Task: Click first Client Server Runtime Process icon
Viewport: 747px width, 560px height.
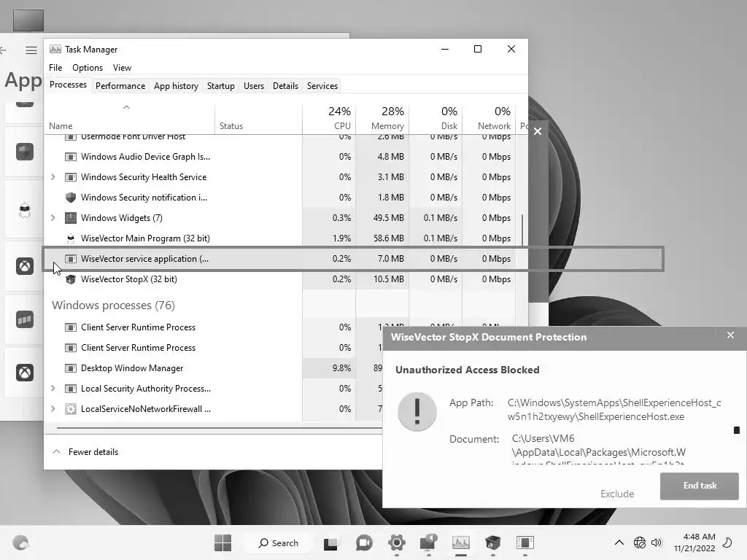Action: pyautogui.click(x=71, y=327)
